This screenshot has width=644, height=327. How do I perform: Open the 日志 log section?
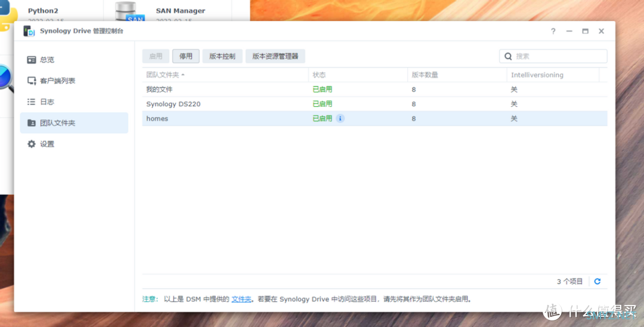(74, 102)
